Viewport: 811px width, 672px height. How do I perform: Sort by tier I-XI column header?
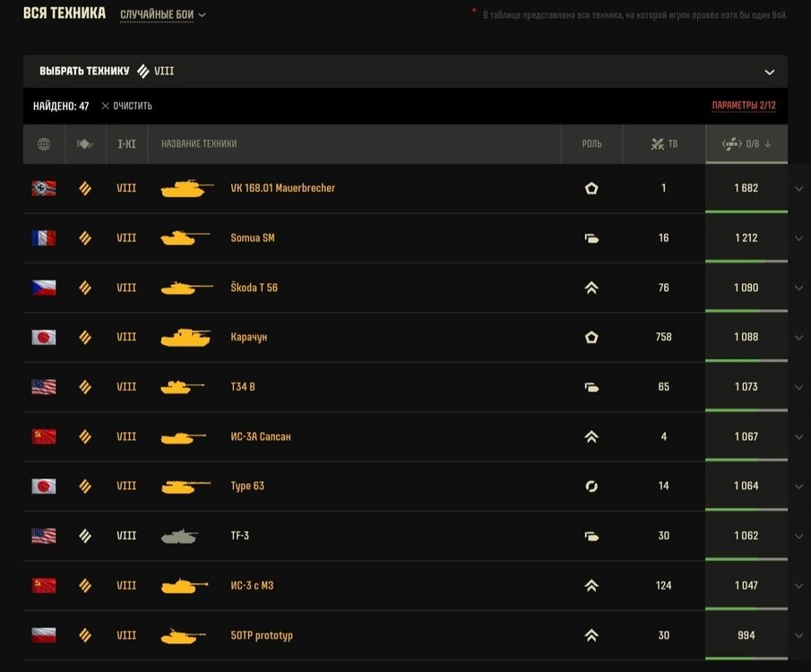(126, 144)
